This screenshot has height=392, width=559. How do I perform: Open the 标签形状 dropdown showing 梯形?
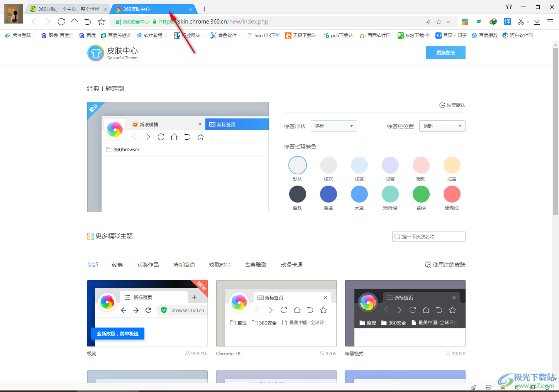tap(334, 126)
